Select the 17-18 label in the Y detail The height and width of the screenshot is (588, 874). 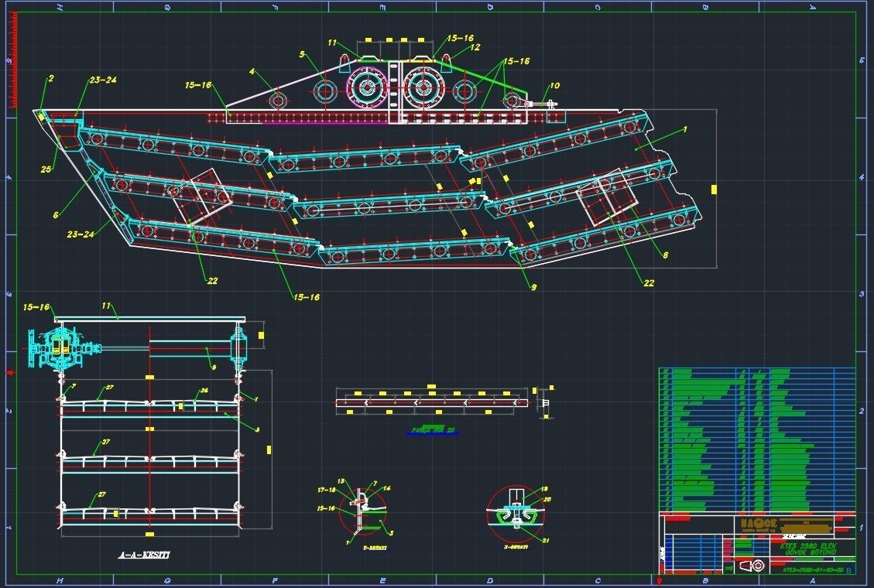tap(326, 491)
